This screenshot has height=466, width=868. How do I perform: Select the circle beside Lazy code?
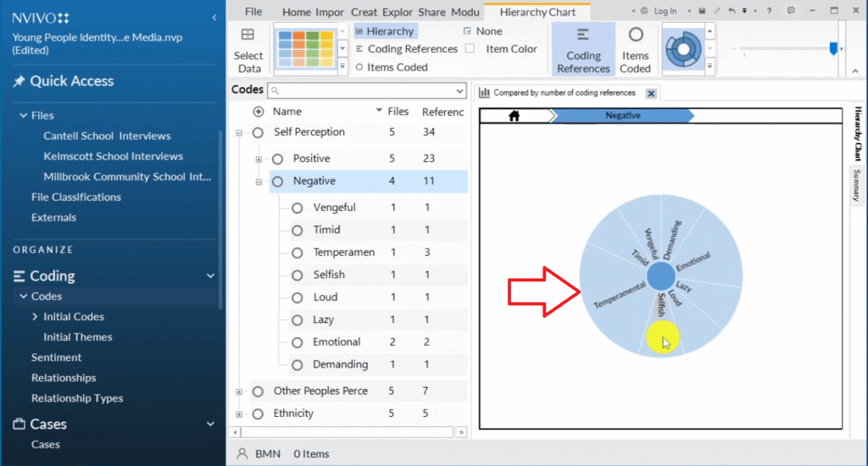[297, 320]
